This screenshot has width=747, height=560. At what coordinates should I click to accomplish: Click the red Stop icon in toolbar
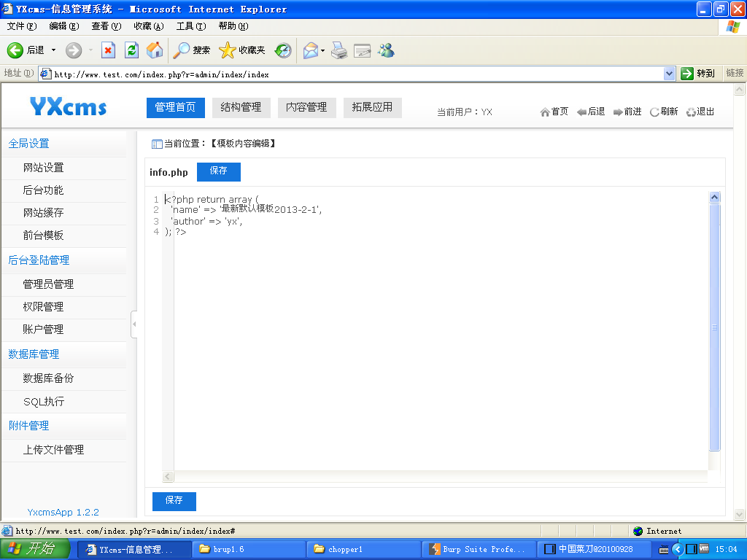click(108, 50)
